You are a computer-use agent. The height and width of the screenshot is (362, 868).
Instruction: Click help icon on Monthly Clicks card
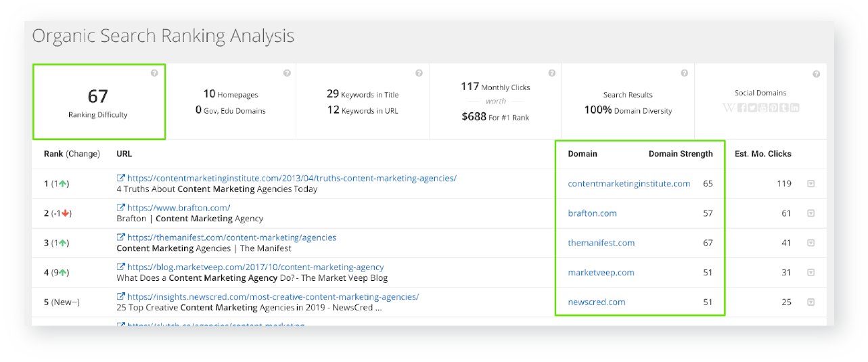(551, 73)
